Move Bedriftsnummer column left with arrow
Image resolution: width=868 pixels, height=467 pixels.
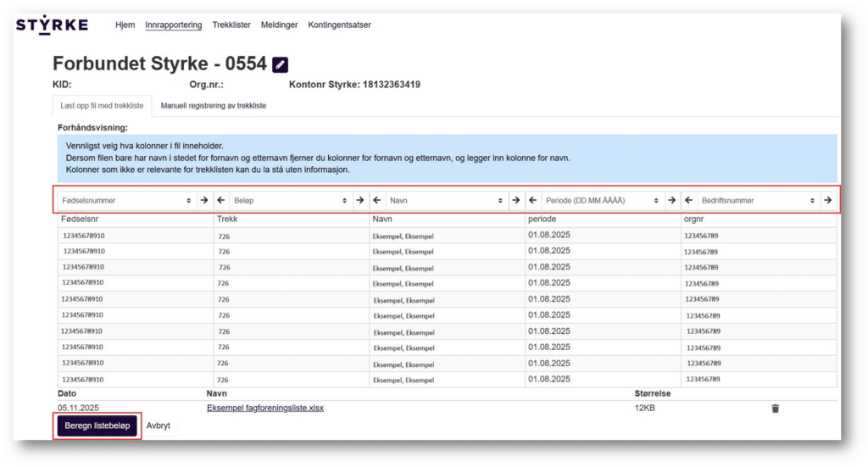point(688,201)
